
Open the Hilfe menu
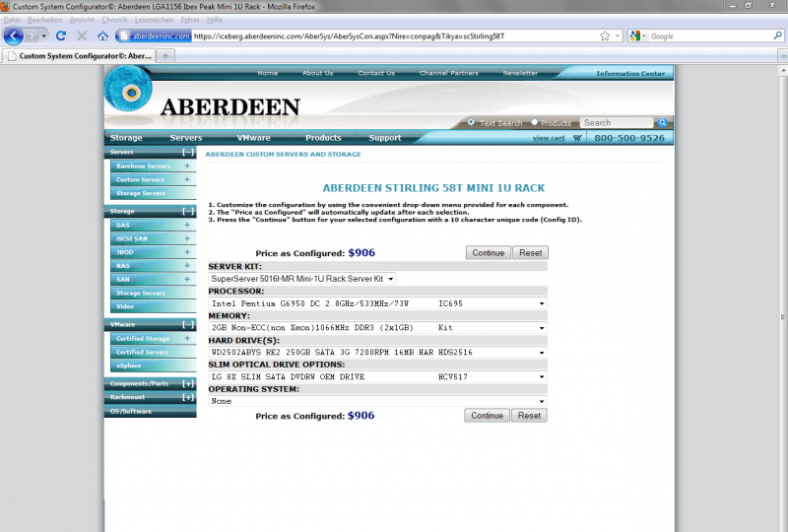pos(214,20)
